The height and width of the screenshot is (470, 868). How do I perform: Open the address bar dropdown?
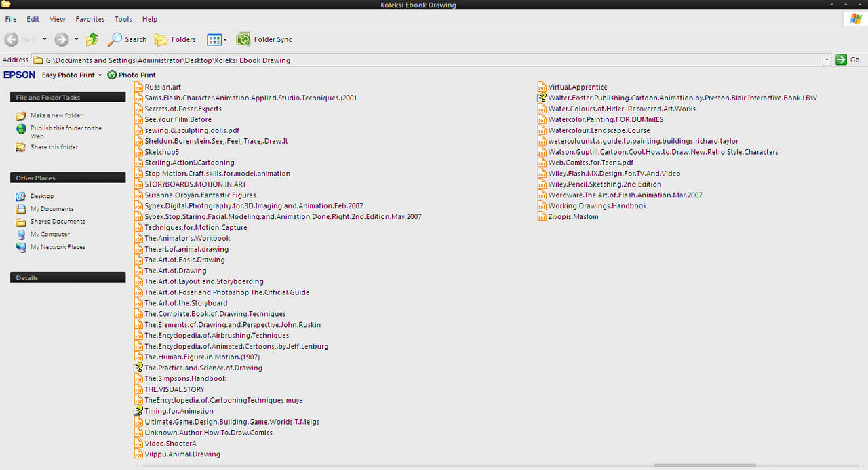coord(827,60)
